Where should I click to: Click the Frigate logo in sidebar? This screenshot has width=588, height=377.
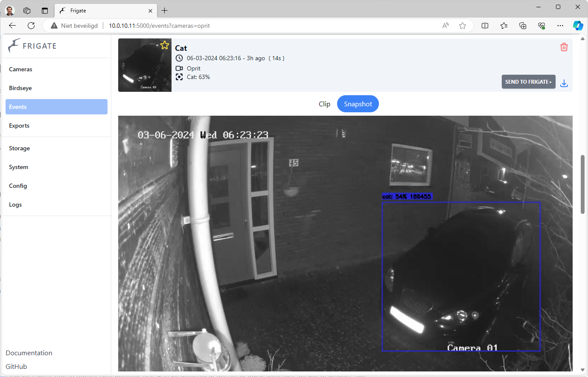click(32, 46)
